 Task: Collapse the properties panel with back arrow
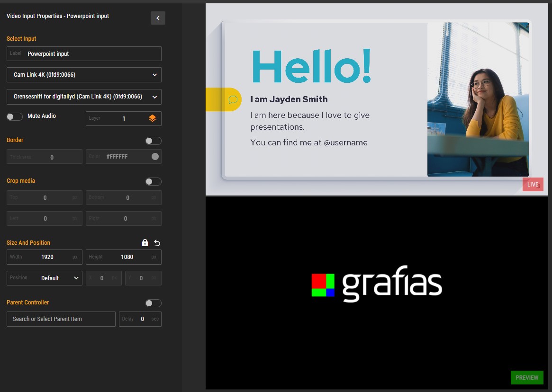[x=158, y=18]
